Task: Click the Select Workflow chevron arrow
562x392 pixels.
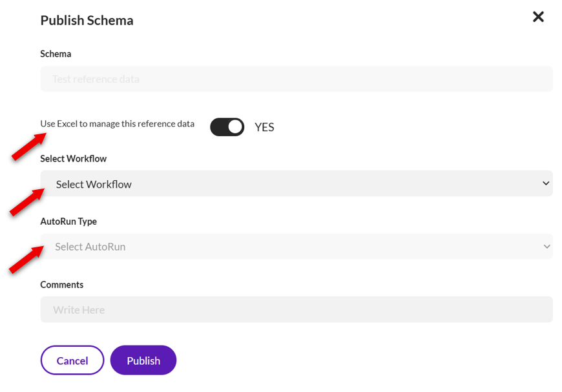Action: click(546, 183)
